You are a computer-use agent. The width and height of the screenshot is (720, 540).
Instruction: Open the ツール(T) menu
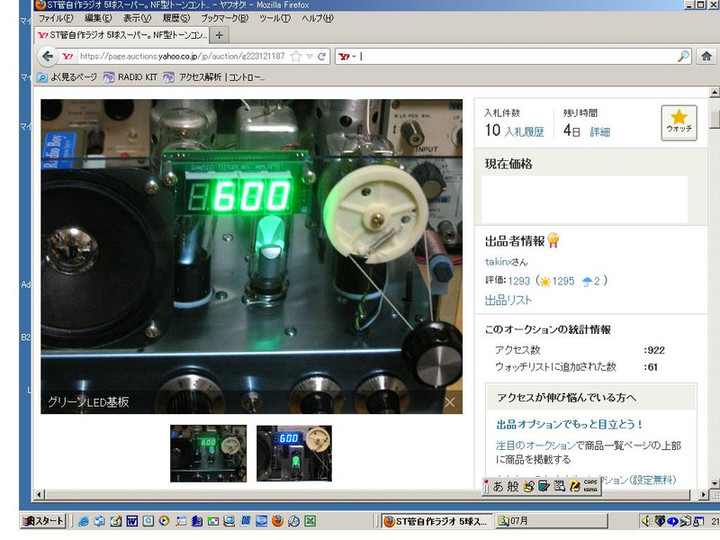274,18
